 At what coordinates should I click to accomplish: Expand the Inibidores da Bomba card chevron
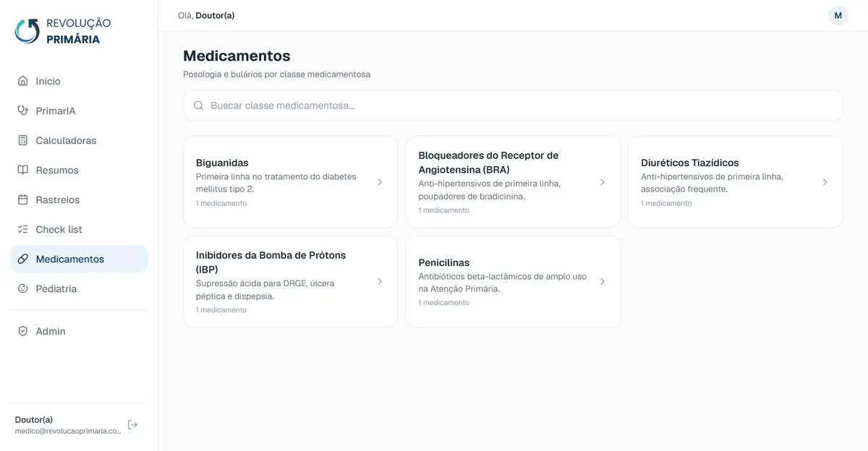[380, 281]
